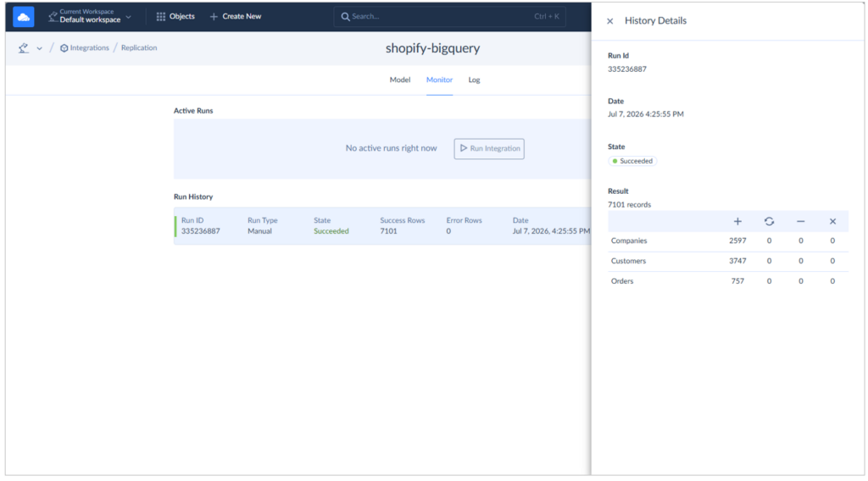This screenshot has width=868, height=481.
Task: Click the run history date value
Action: point(551,231)
